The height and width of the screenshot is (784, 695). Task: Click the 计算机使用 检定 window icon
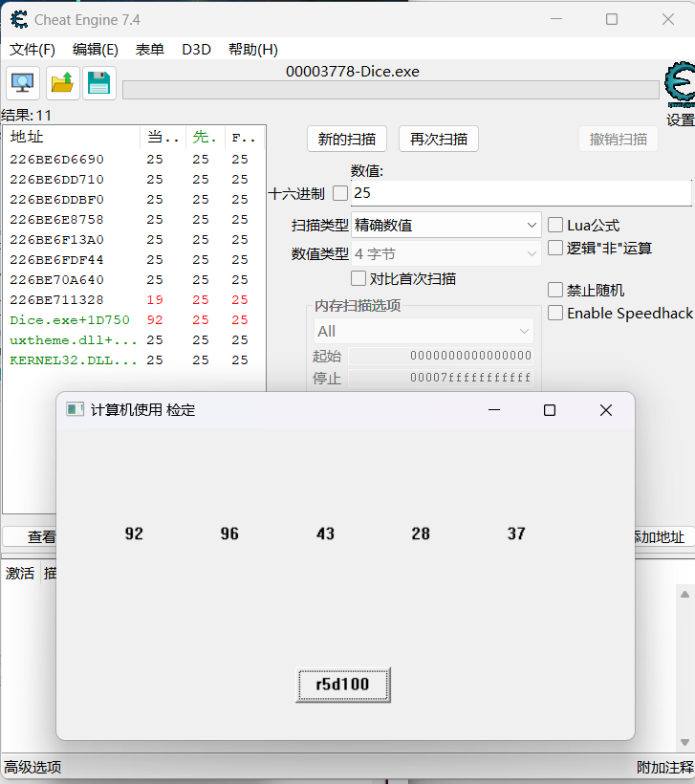pos(75,410)
